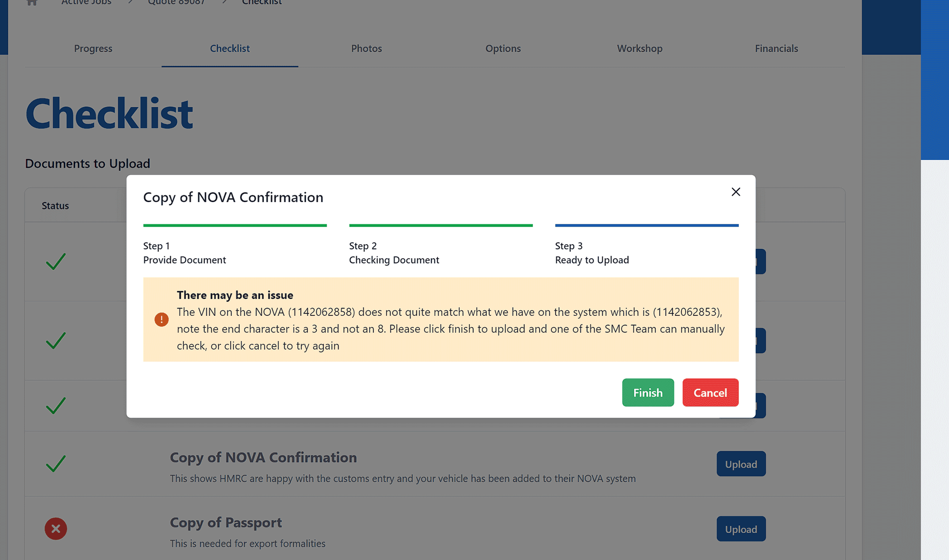Screen dimensions: 949x560
Task: Click the Step 3 blue progress bar
Action: [x=646, y=225]
